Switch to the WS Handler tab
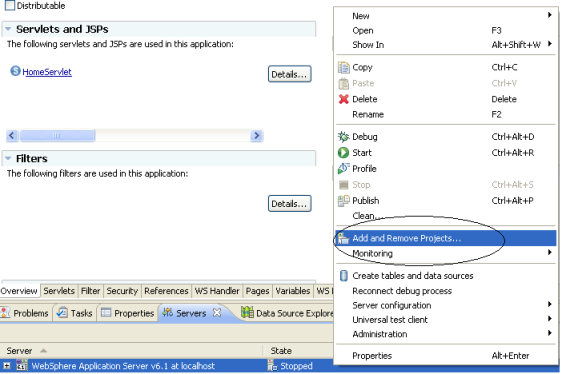 217,291
